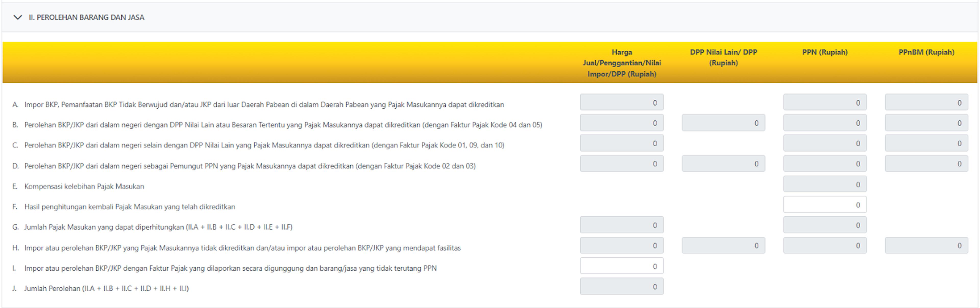This screenshot has height=308, width=980.
Task: Click Kompensasi kelebihan Pajak Masukan PPN field
Action: tap(825, 184)
